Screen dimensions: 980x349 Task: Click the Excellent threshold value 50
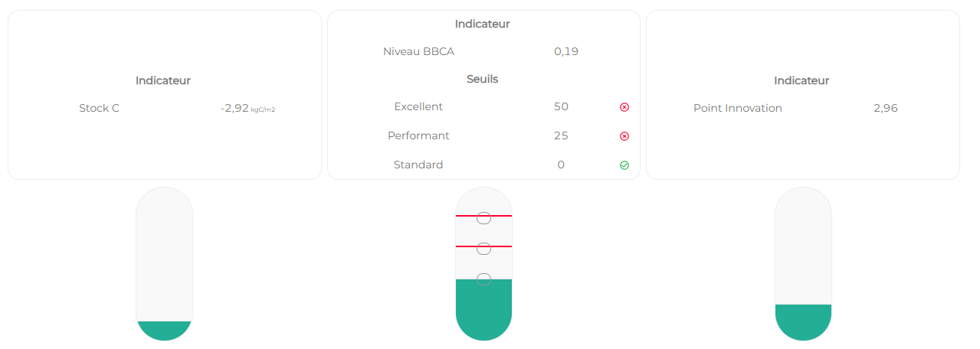[561, 107]
